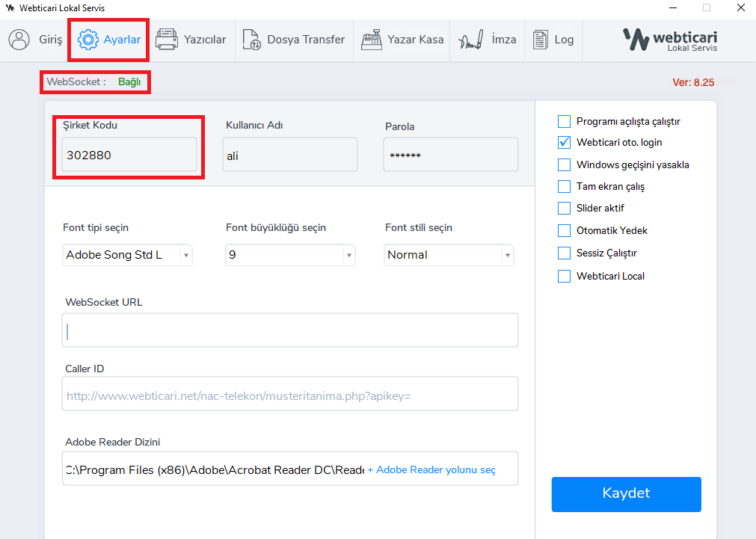Open the Font büyüklüğü size dropdown
This screenshot has height=539, width=756.
348,256
